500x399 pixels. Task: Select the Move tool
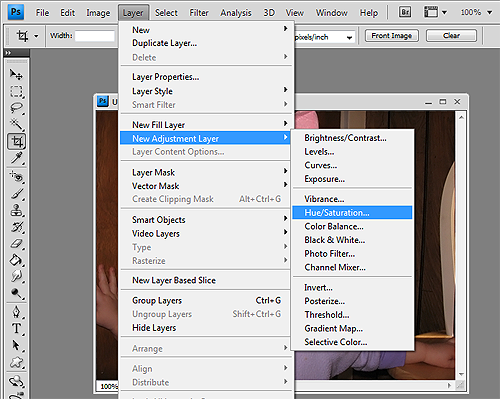click(16, 74)
